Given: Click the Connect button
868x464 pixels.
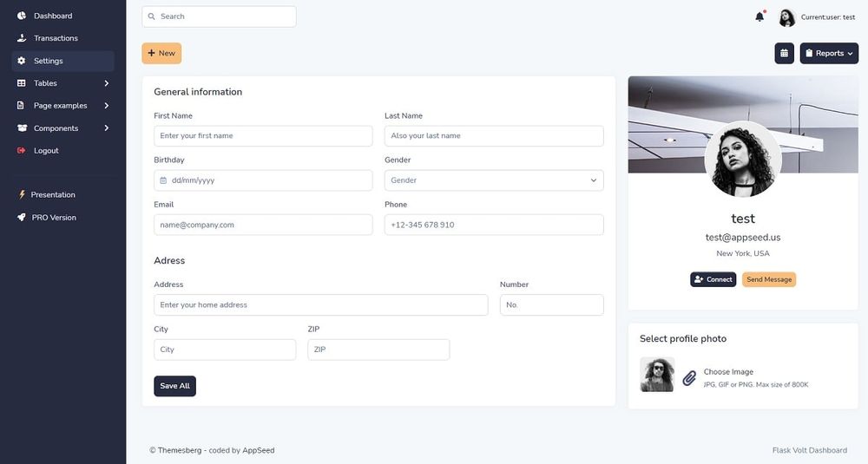Looking at the screenshot, I should (x=713, y=279).
